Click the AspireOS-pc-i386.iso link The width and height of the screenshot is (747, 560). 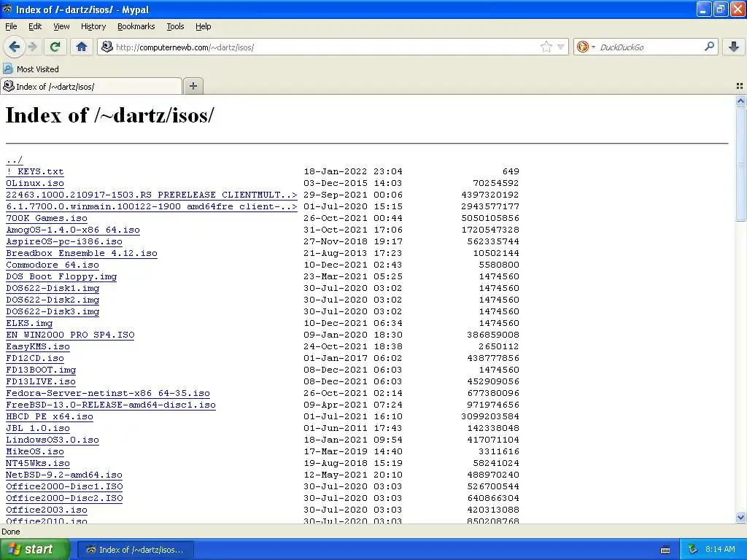coord(64,241)
